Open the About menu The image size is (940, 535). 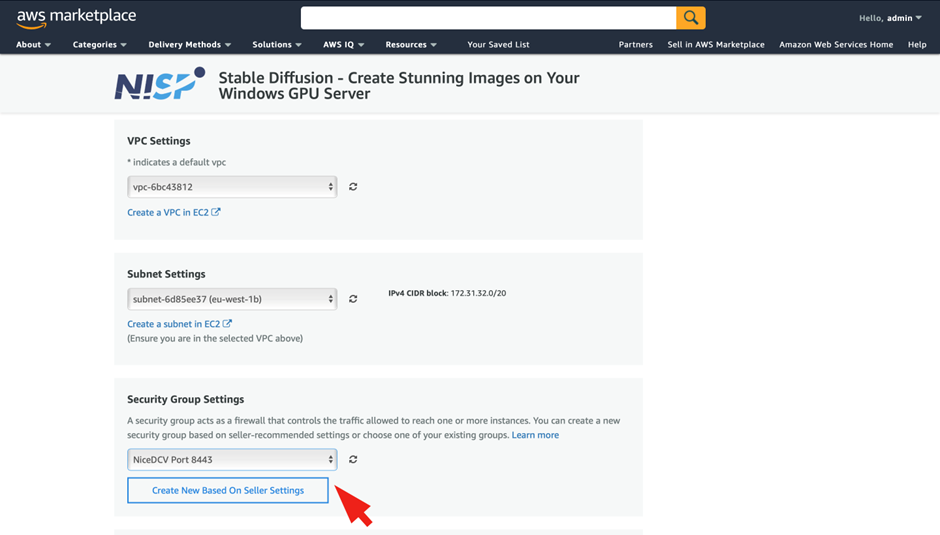click(34, 44)
